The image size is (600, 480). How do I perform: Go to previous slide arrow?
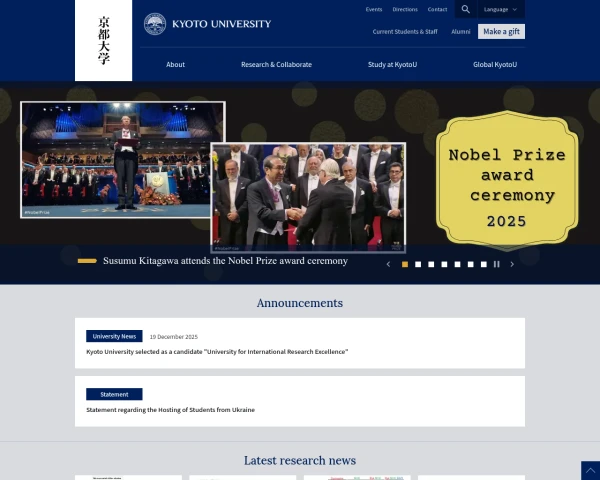[x=388, y=264]
